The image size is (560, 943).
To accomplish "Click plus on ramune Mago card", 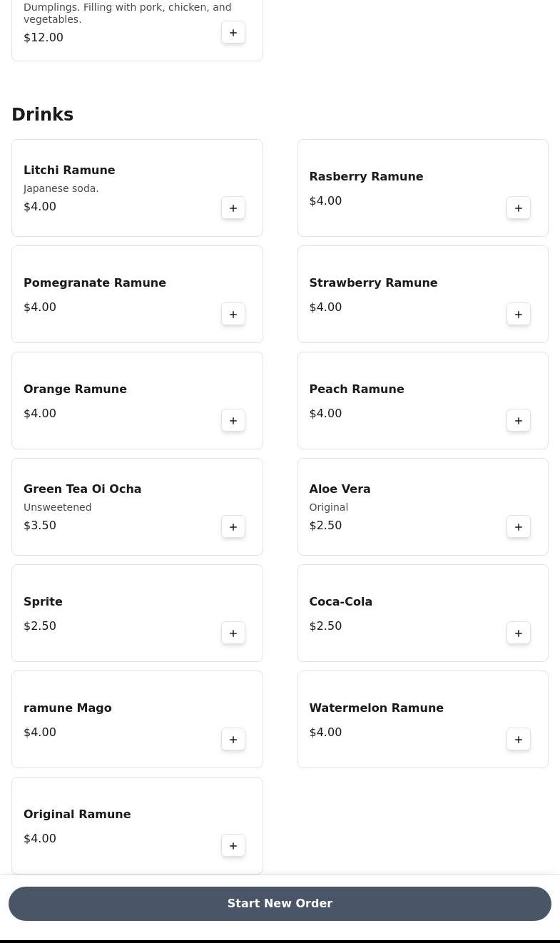I will [x=233, y=740].
